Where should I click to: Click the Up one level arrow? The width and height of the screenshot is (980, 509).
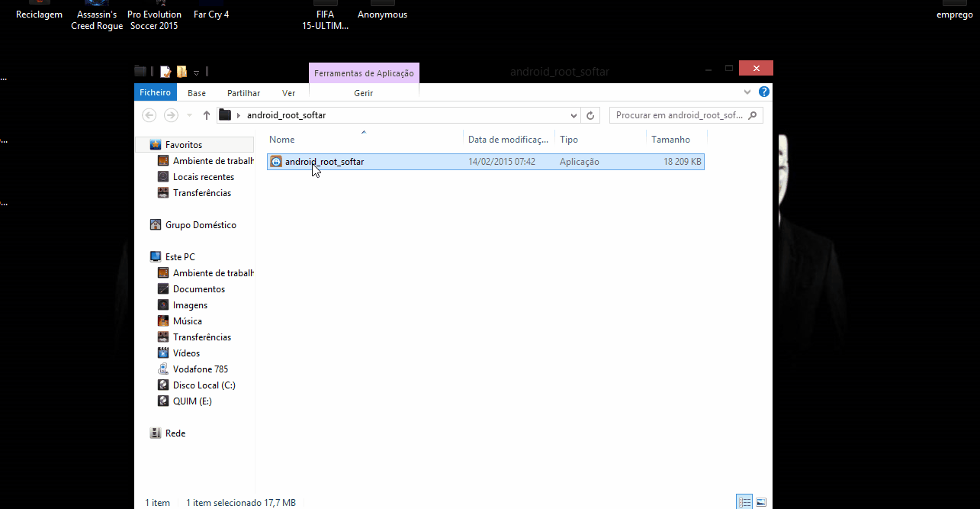[207, 115]
